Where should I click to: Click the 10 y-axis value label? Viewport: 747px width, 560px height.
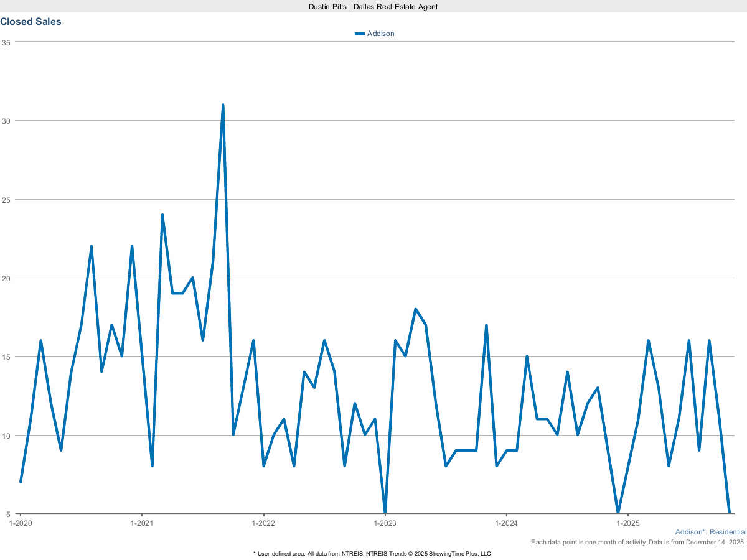[6, 436]
